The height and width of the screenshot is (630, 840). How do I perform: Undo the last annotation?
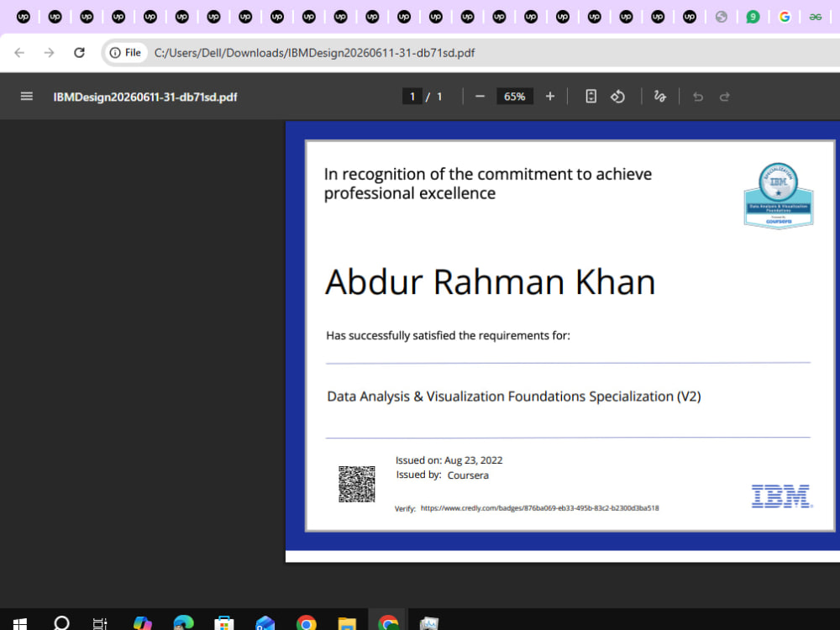(697, 97)
